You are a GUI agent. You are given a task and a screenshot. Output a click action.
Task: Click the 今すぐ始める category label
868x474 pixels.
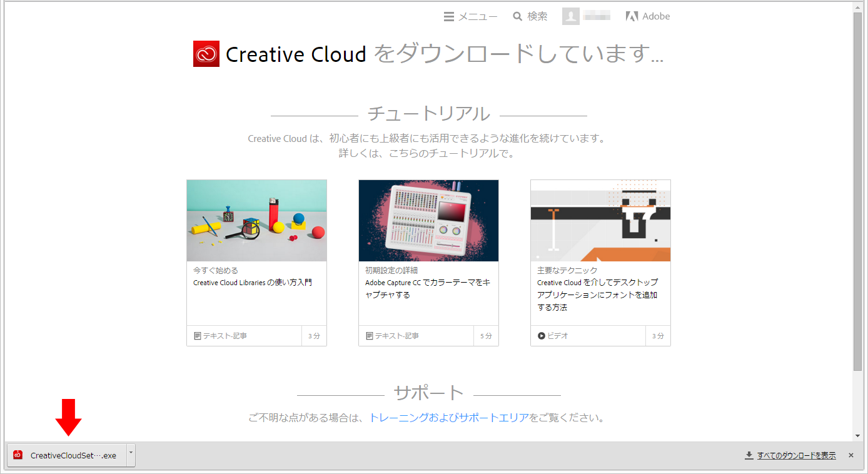click(216, 270)
